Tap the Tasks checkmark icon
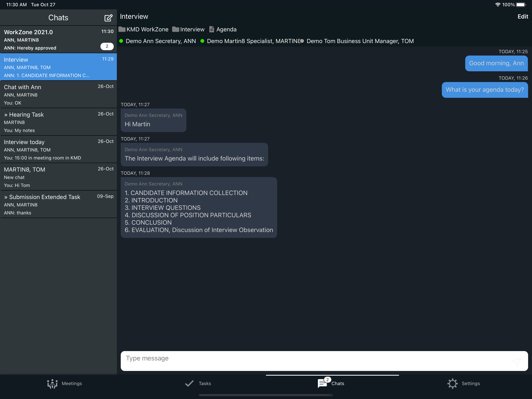Image resolution: width=532 pixels, height=399 pixels. click(x=189, y=383)
